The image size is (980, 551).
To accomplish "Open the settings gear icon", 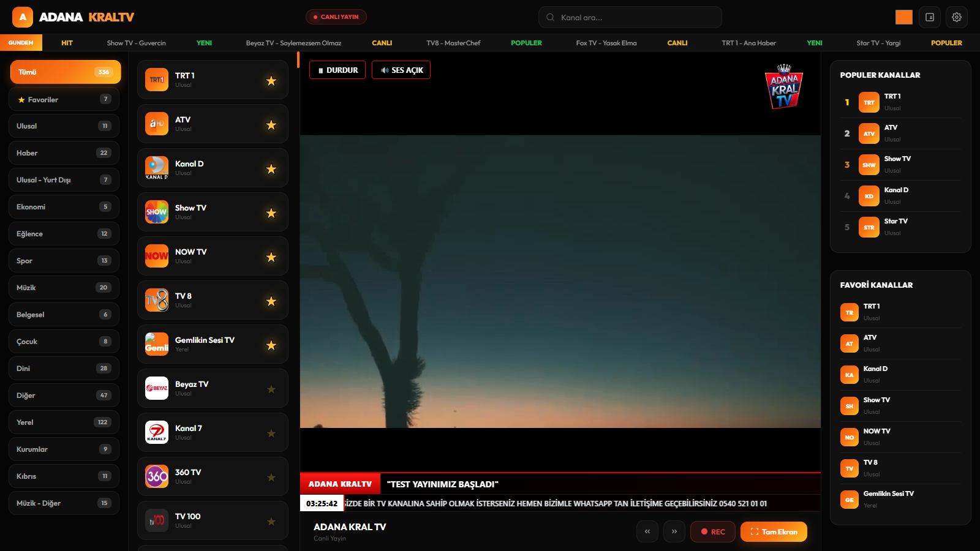I will tap(957, 17).
